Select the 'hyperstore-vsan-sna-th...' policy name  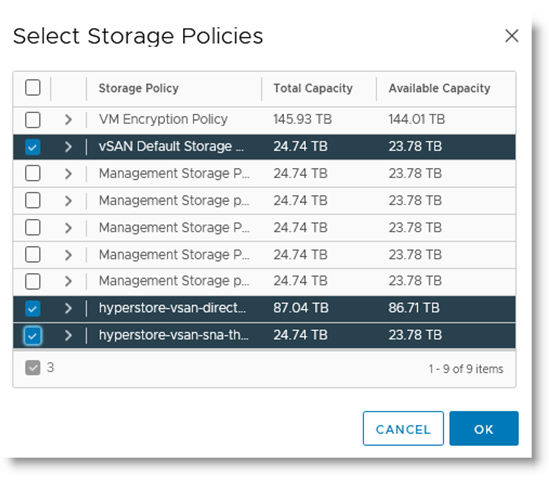coord(173,335)
